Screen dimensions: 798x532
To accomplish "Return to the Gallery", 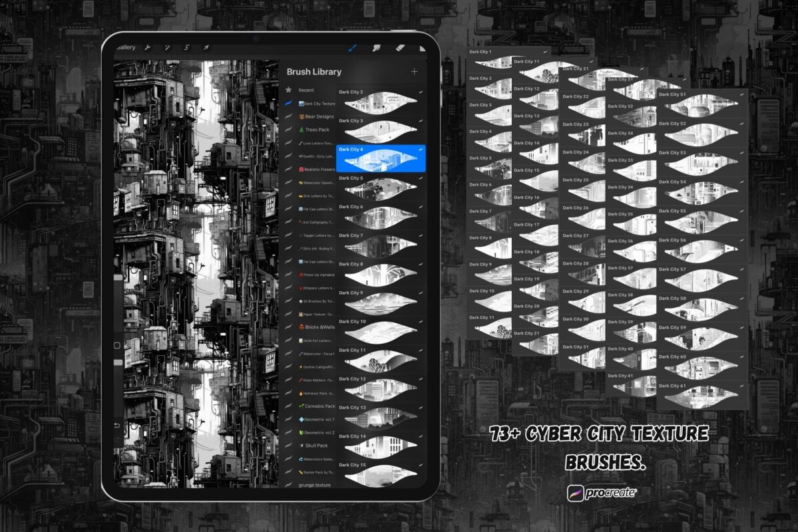I will point(124,47).
